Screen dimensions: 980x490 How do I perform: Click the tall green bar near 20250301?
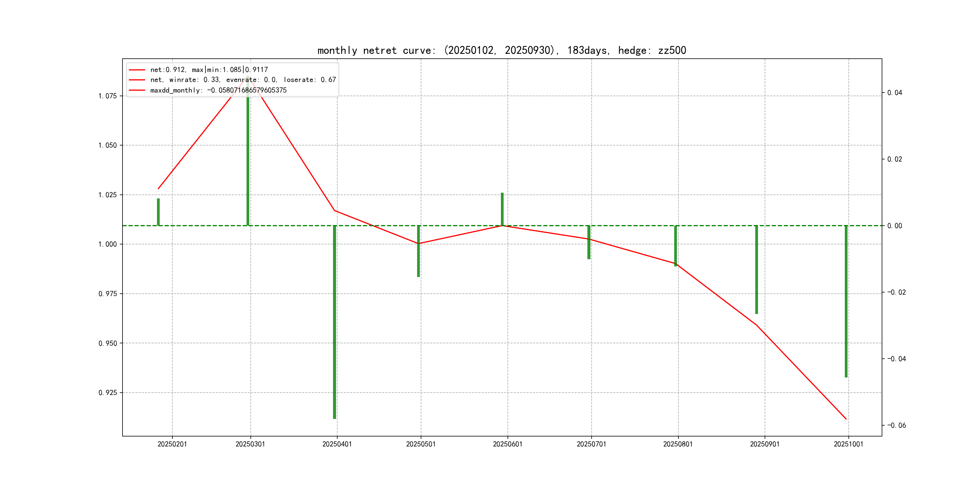coord(248,160)
